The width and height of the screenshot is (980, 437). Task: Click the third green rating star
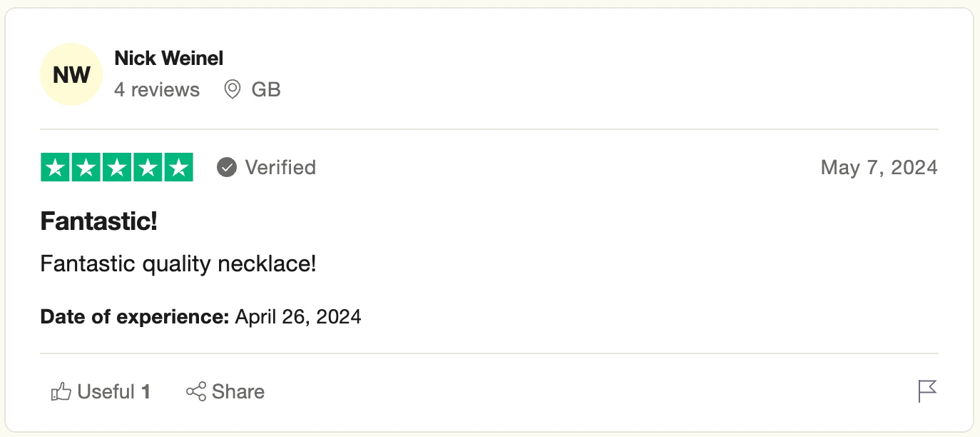click(117, 168)
